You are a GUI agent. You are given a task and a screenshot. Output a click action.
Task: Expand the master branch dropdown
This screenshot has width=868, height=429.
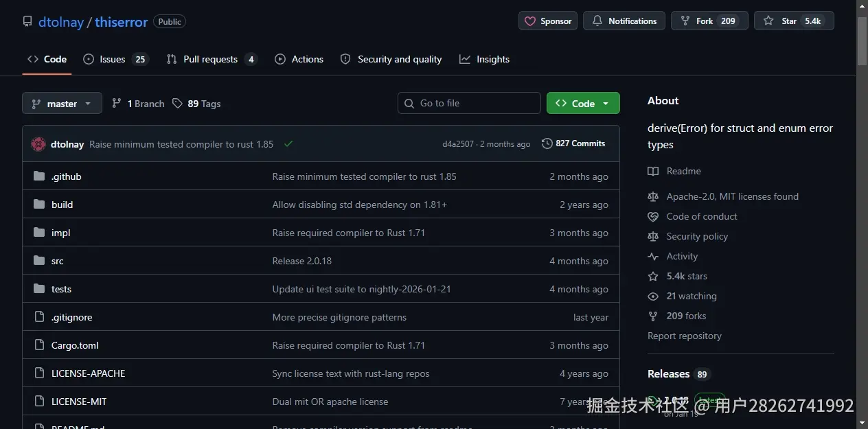pyautogui.click(x=62, y=104)
